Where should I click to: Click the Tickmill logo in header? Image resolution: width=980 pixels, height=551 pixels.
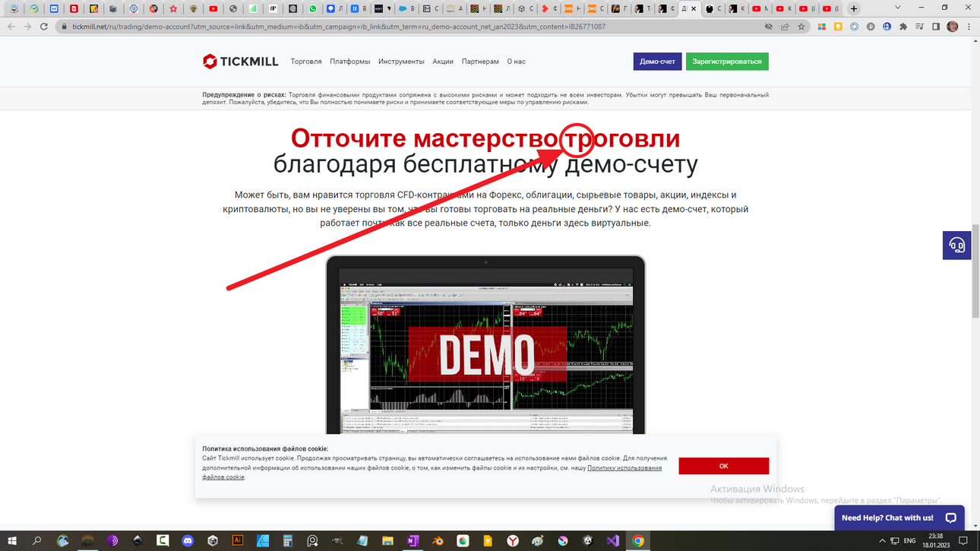[240, 62]
